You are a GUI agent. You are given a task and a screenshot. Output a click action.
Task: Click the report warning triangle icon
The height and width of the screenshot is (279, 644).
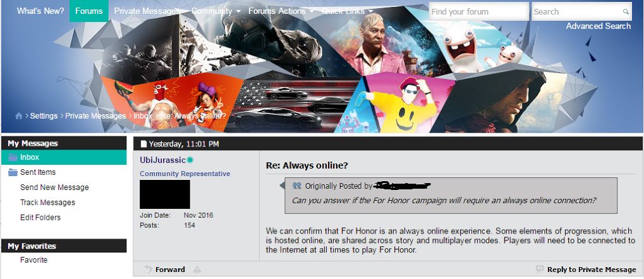(x=197, y=270)
